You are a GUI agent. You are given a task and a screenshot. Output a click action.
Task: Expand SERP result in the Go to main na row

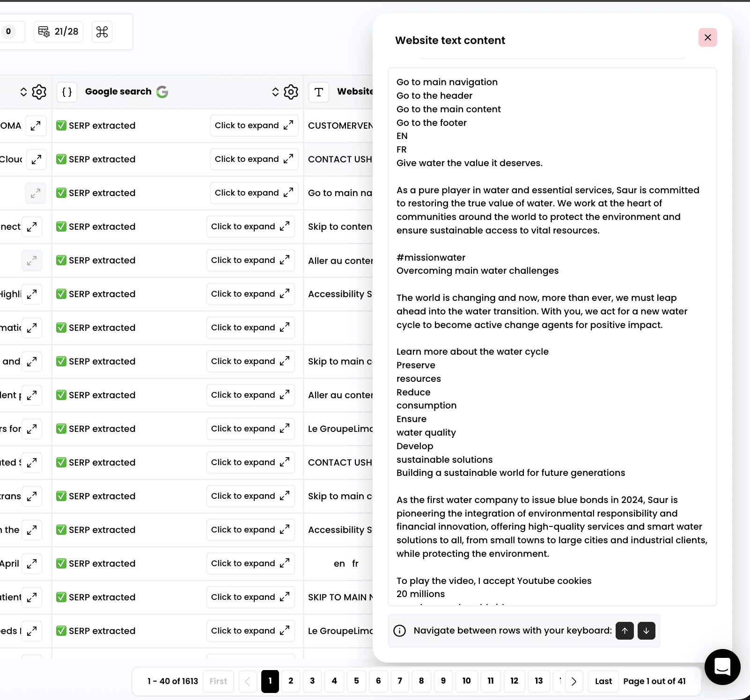[x=254, y=193]
